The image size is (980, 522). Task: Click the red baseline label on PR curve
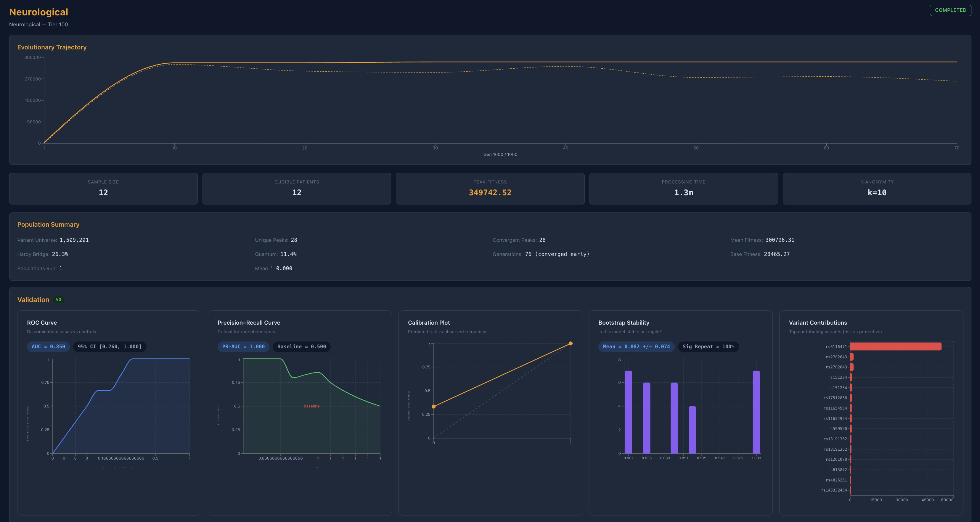[x=311, y=406]
